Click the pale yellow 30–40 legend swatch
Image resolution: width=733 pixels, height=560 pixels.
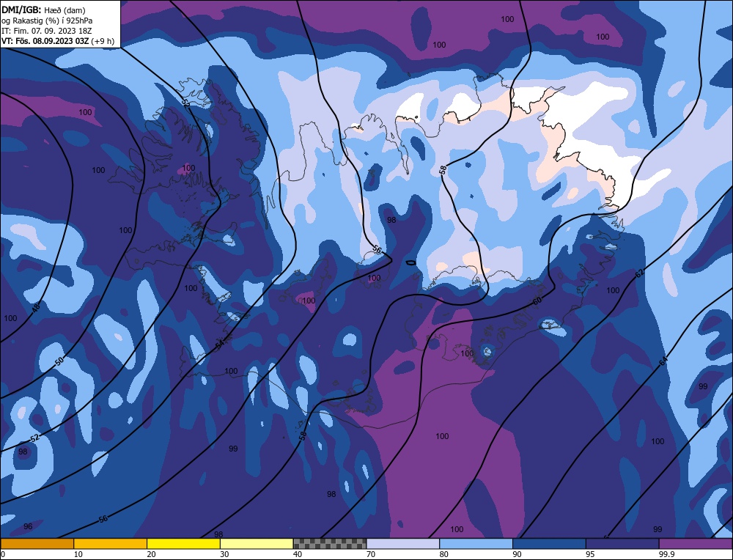point(257,544)
